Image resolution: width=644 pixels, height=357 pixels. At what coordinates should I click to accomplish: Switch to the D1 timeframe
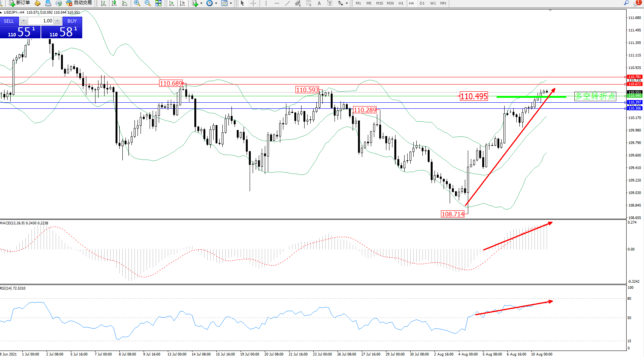(422, 3)
